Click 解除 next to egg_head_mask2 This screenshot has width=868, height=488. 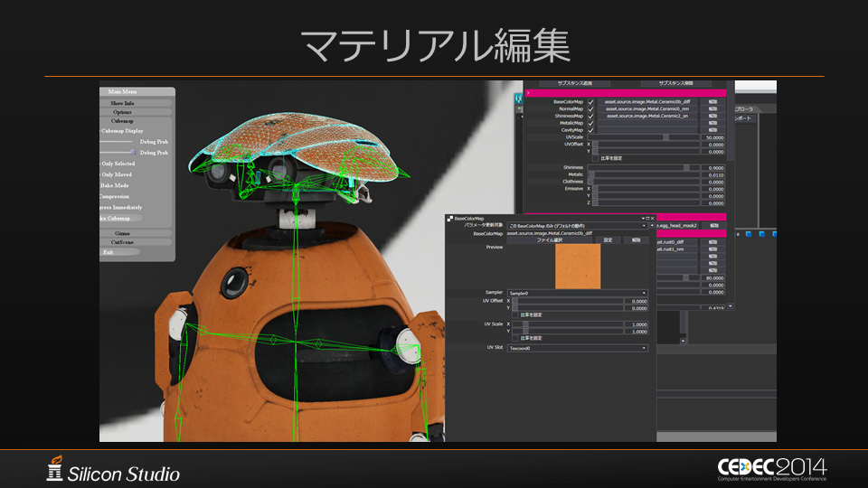[x=714, y=226]
